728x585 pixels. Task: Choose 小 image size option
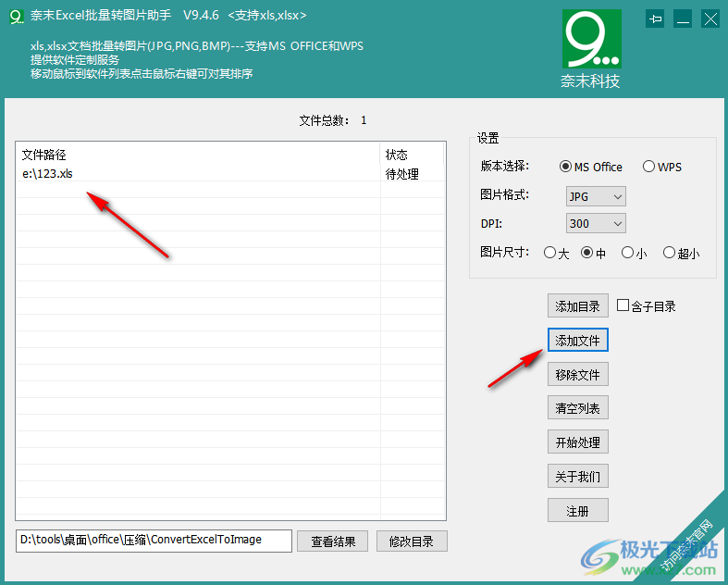pyautogui.click(x=634, y=253)
